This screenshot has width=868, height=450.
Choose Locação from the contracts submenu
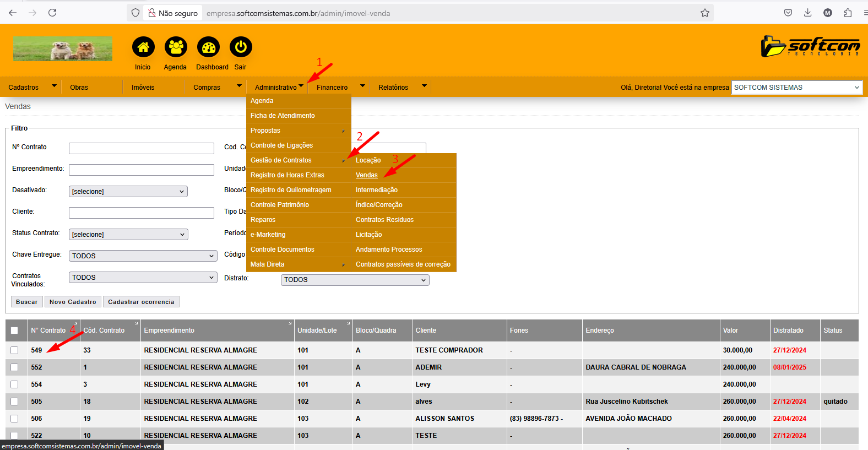click(x=368, y=160)
